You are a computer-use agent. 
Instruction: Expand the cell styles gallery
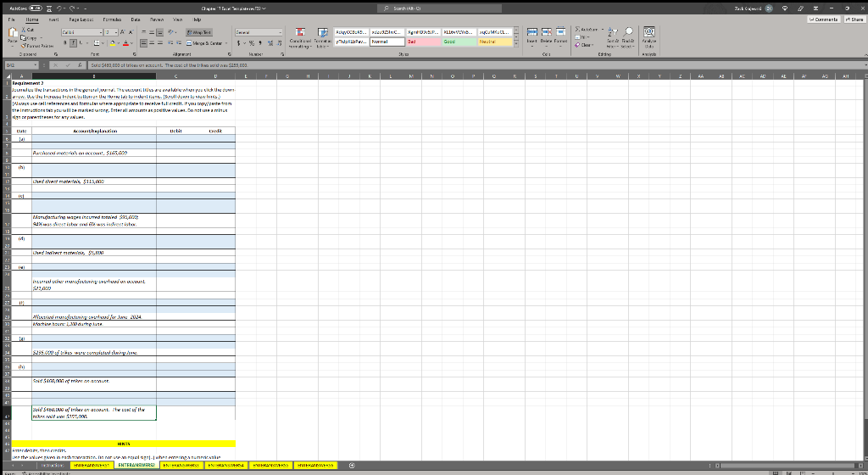pos(516,44)
